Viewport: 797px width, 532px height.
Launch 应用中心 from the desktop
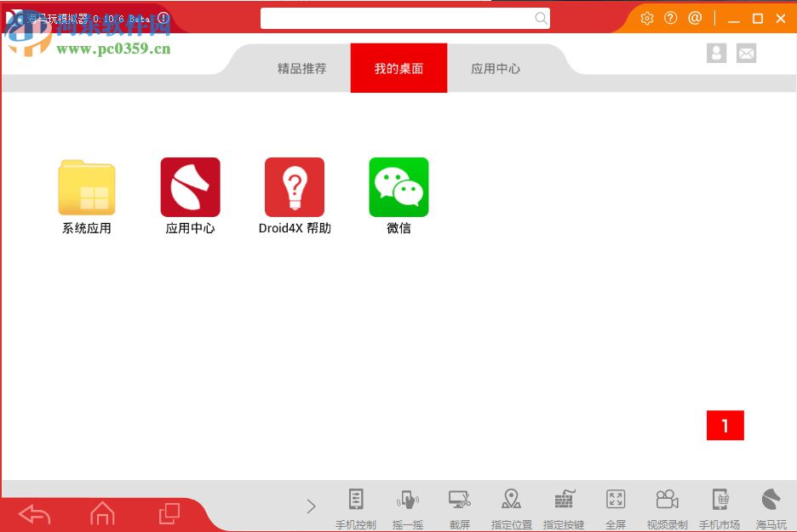click(189, 187)
